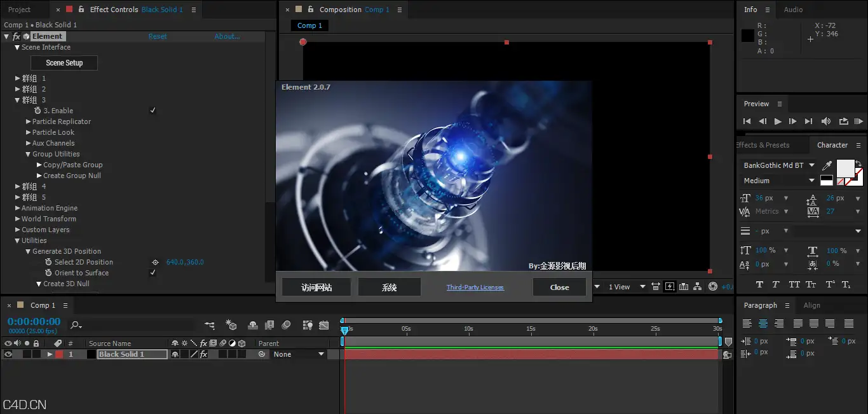The image size is (868, 414).
Task: Hide Black Solid 1 layer eye
Action: pos(8,354)
